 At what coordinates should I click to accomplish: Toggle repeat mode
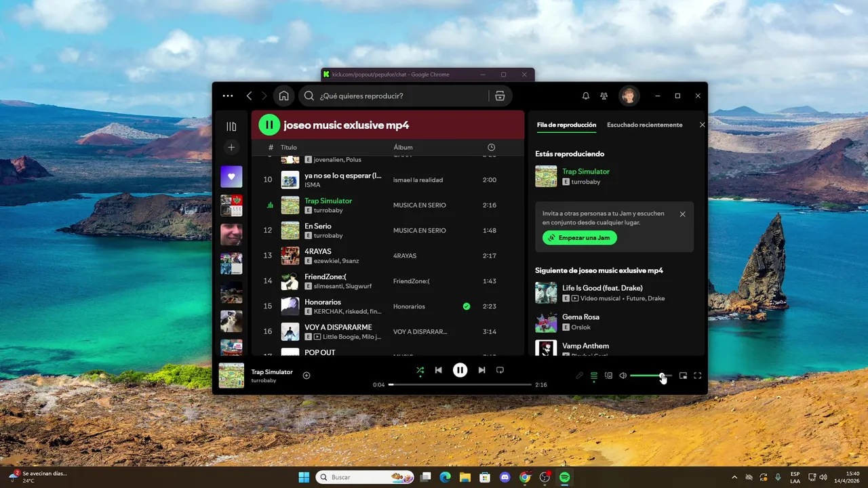(500, 370)
